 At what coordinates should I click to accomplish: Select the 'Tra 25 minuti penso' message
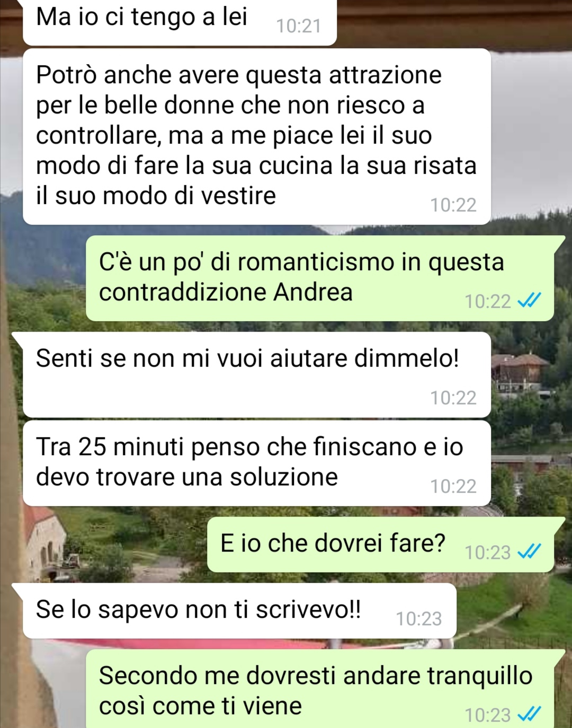point(257,463)
